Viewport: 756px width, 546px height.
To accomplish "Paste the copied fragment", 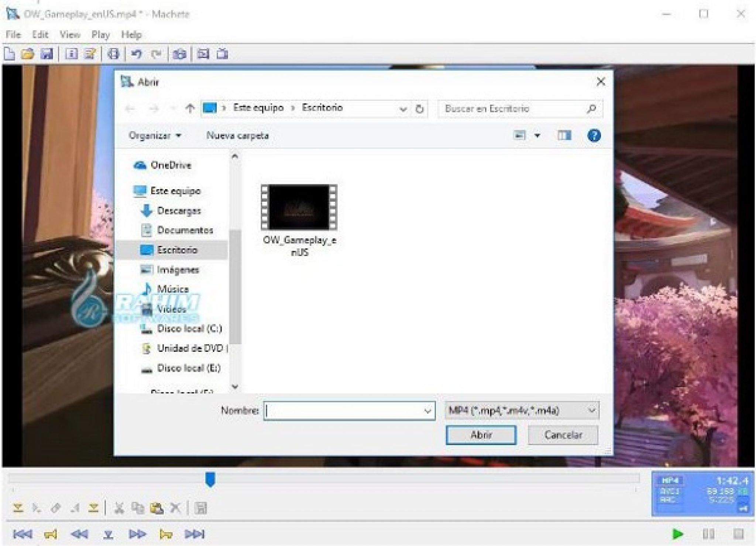I will tap(157, 508).
